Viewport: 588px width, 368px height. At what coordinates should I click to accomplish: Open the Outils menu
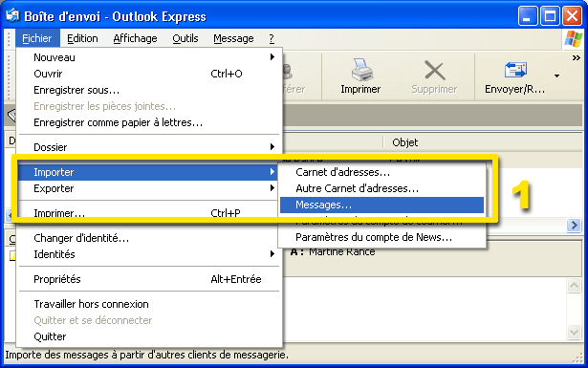tap(185, 38)
